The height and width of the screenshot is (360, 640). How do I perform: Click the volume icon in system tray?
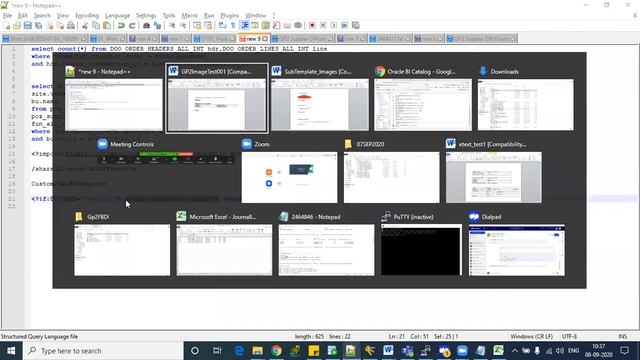pyautogui.click(x=560, y=351)
